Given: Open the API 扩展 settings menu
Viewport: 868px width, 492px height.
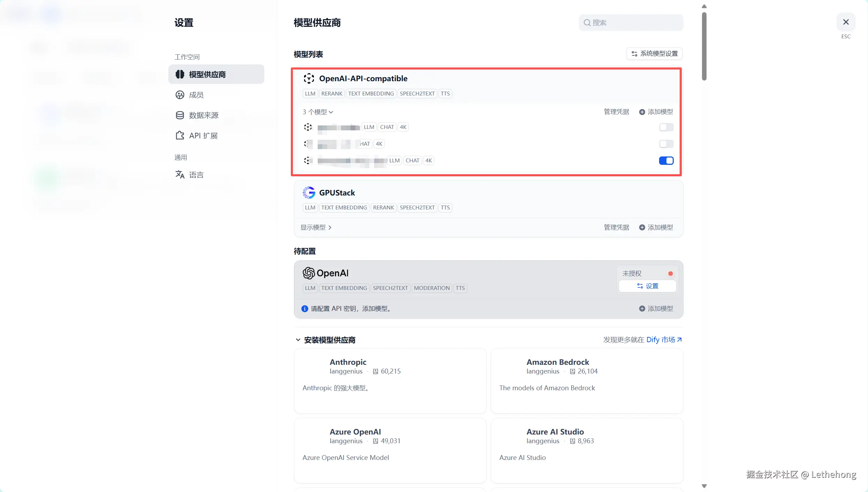Looking at the screenshot, I should [x=203, y=136].
